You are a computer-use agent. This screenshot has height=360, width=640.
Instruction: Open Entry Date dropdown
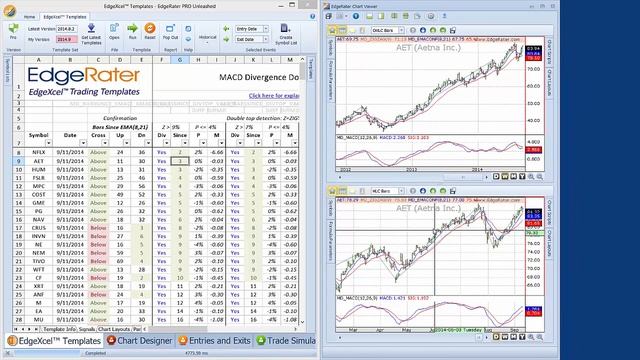click(x=266, y=29)
